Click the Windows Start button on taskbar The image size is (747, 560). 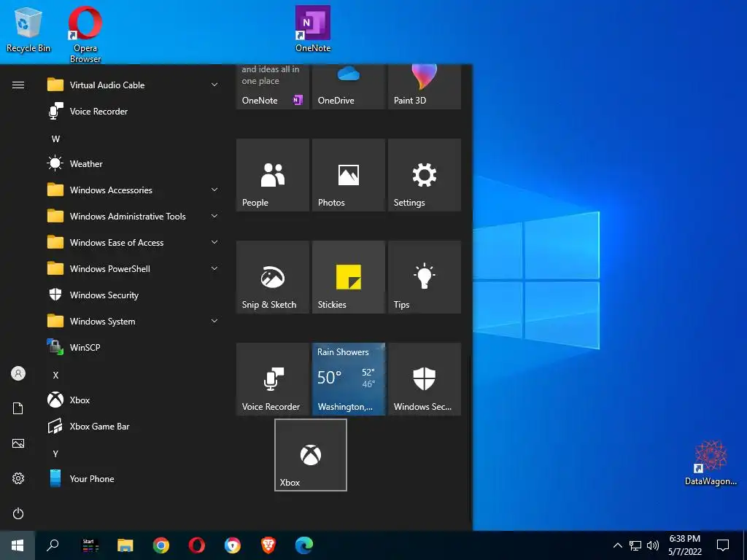pyautogui.click(x=18, y=545)
